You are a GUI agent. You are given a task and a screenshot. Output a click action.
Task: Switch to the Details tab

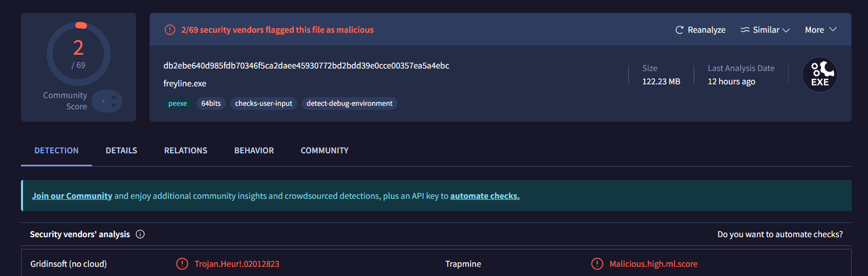pos(121,151)
